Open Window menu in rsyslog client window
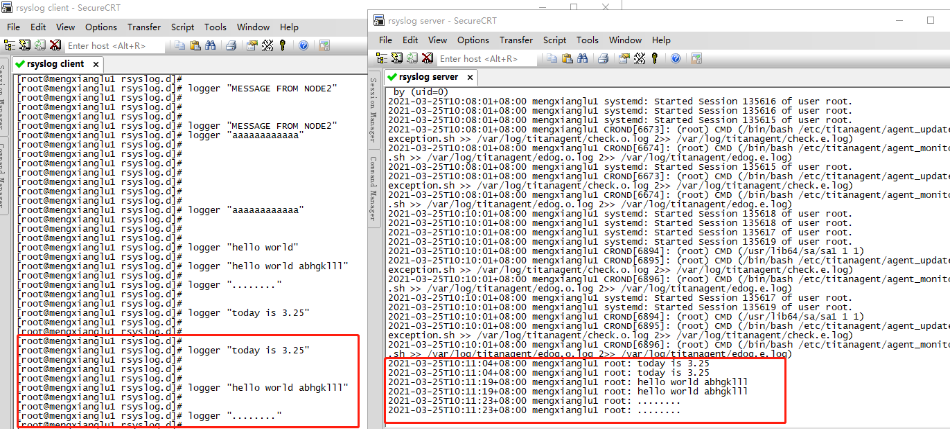Image resolution: width=951 pixels, height=429 pixels. tap(253, 27)
